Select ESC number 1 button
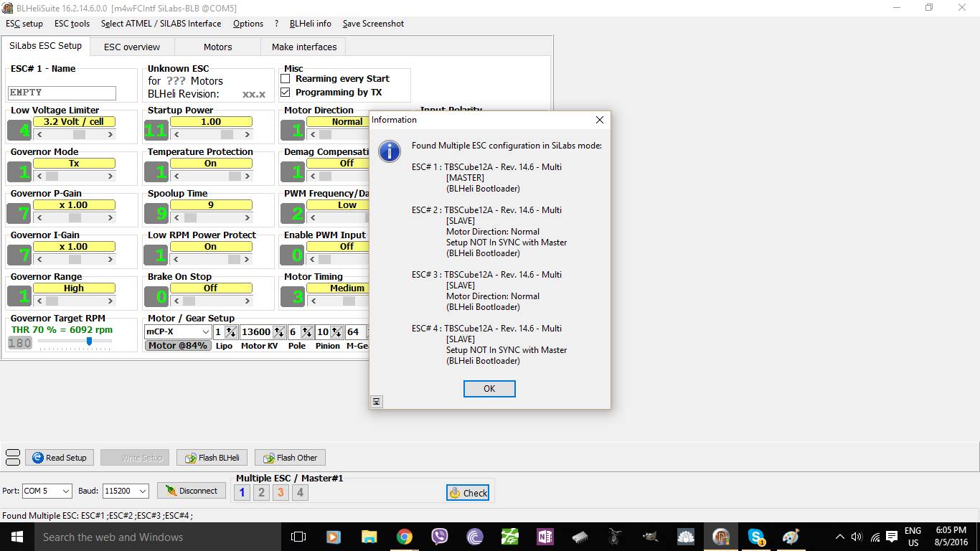 click(x=242, y=492)
